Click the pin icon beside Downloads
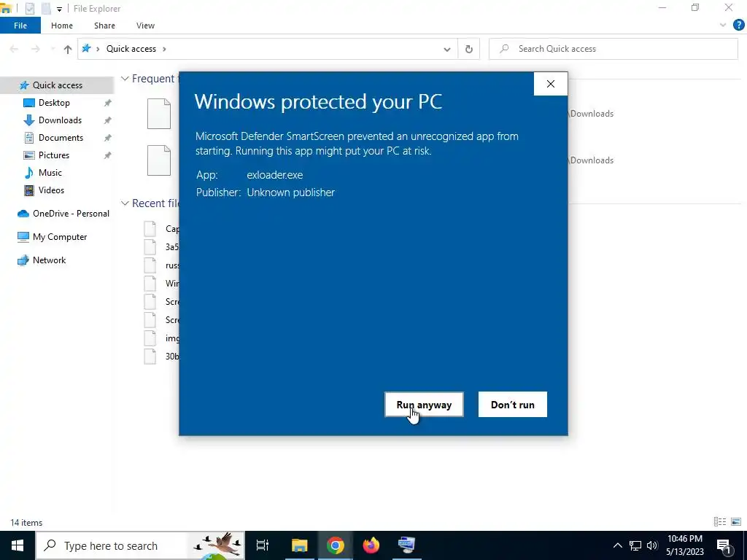Screen dimensions: 747x560 tap(108, 120)
